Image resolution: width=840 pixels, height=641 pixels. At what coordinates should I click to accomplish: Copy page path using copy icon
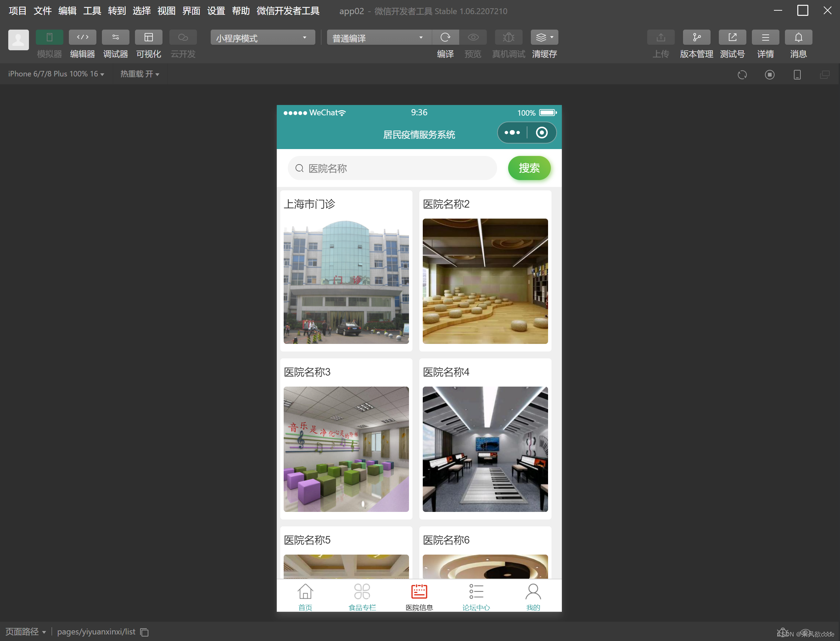click(145, 632)
